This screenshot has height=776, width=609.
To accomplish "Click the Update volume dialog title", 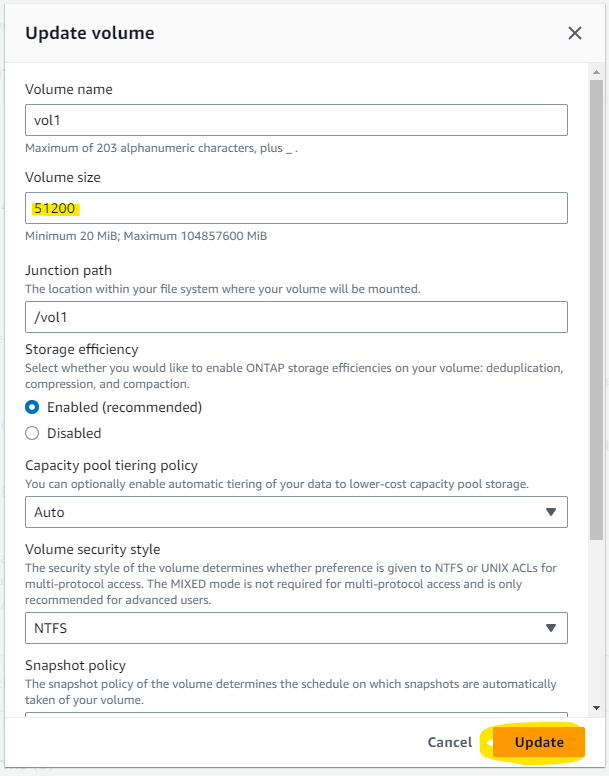I will click(89, 33).
